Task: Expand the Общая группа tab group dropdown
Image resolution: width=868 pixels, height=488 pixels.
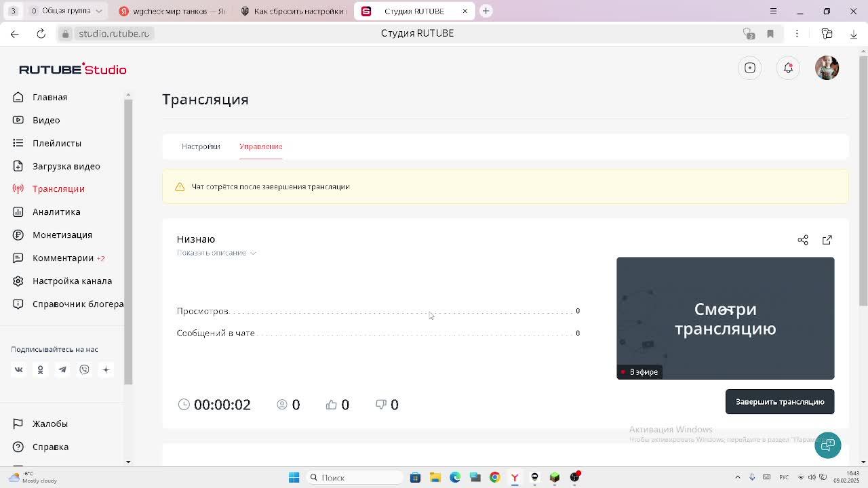Action: click(99, 11)
